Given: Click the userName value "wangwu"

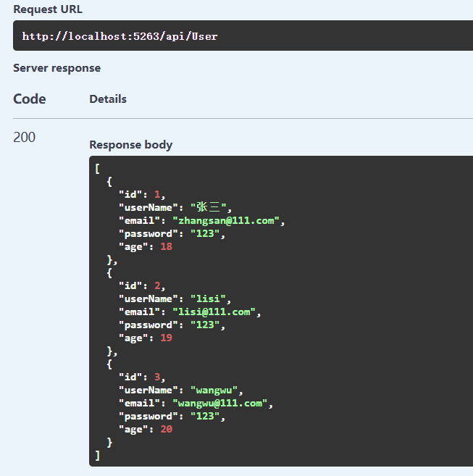Looking at the screenshot, I should [214, 390].
